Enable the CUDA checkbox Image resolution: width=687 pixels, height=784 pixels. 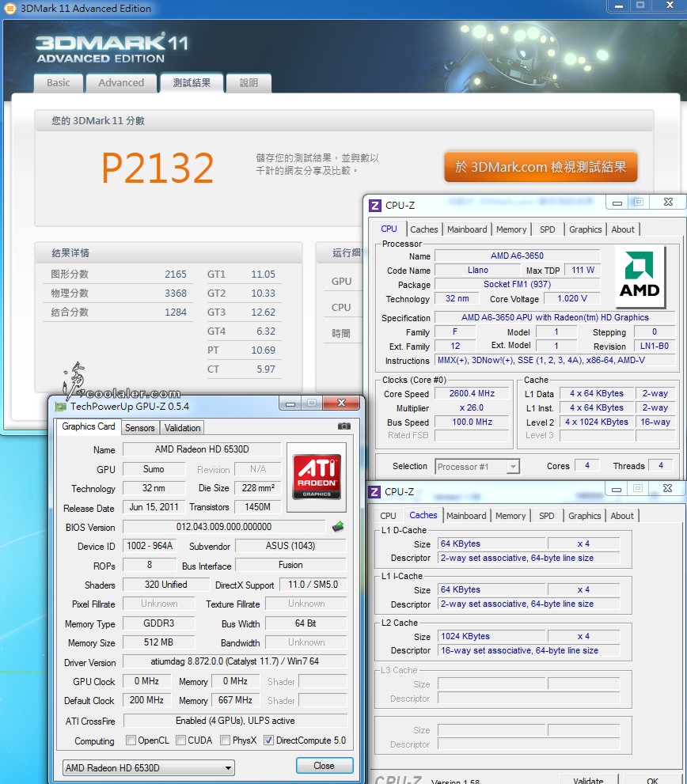(x=181, y=740)
